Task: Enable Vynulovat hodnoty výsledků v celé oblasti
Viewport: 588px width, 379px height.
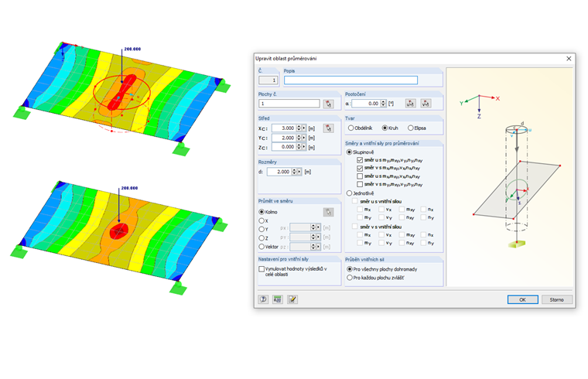Action: (x=262, y=269)
